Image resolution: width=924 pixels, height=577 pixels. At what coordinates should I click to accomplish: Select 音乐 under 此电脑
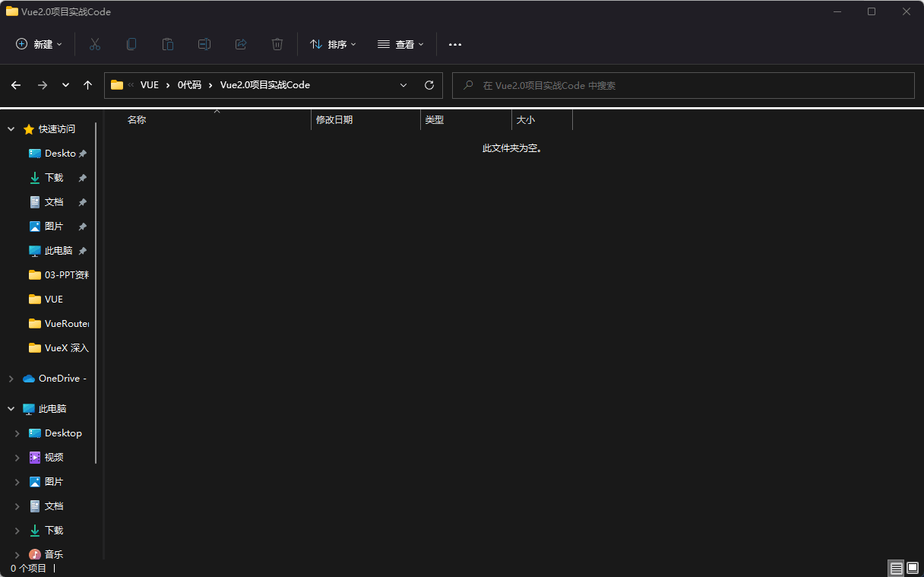click(54, 555)
